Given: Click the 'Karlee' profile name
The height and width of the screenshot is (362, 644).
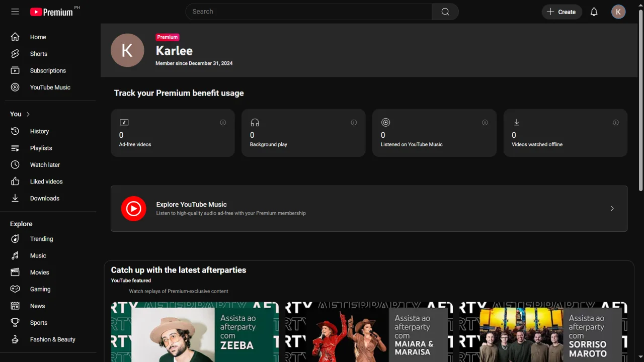Looking at the screenshot, I should (174, 51).
